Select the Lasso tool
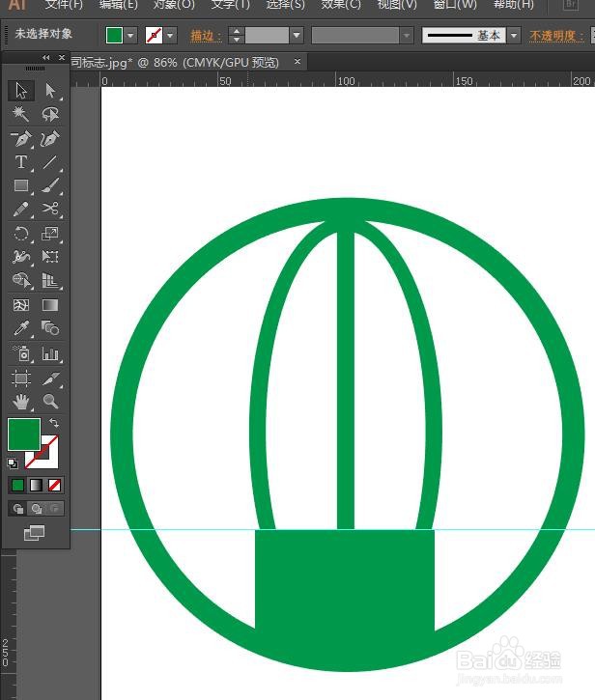This screenshot has width=595, height=700. pos(50,114)
